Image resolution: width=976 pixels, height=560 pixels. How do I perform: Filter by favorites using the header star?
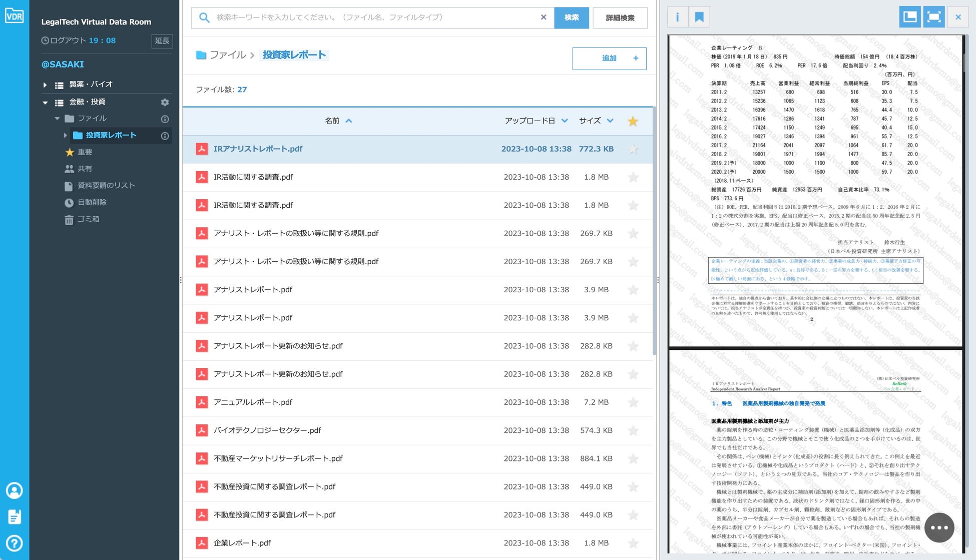(633, 121)
